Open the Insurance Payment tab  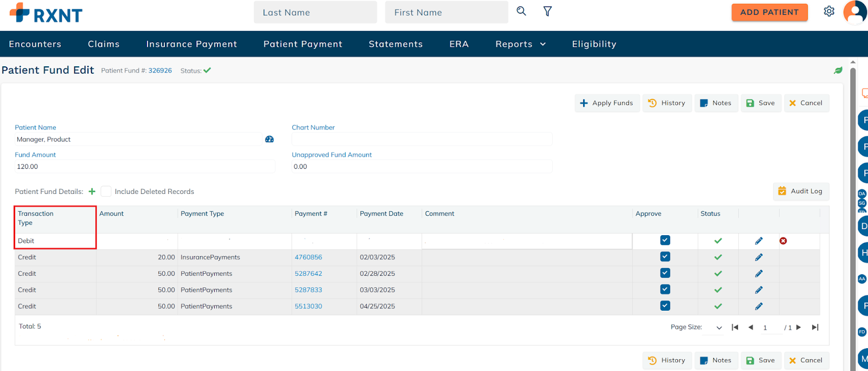tap(192, 44)
